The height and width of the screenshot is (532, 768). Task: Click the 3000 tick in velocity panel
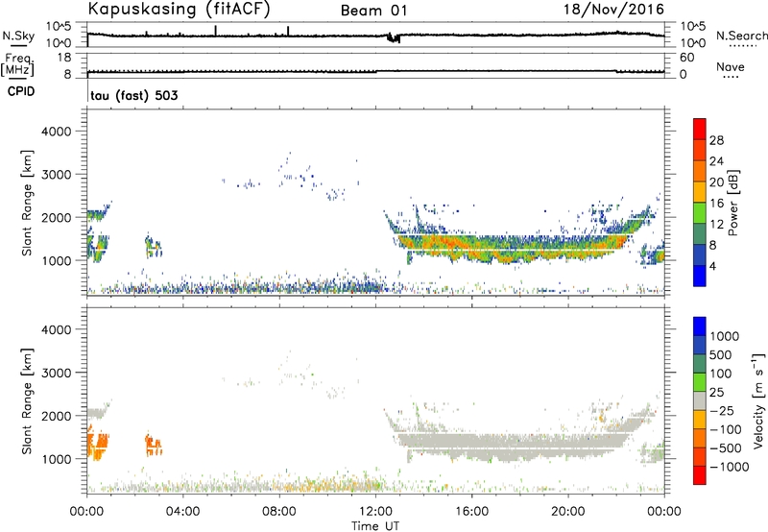(x=56, y=373)
